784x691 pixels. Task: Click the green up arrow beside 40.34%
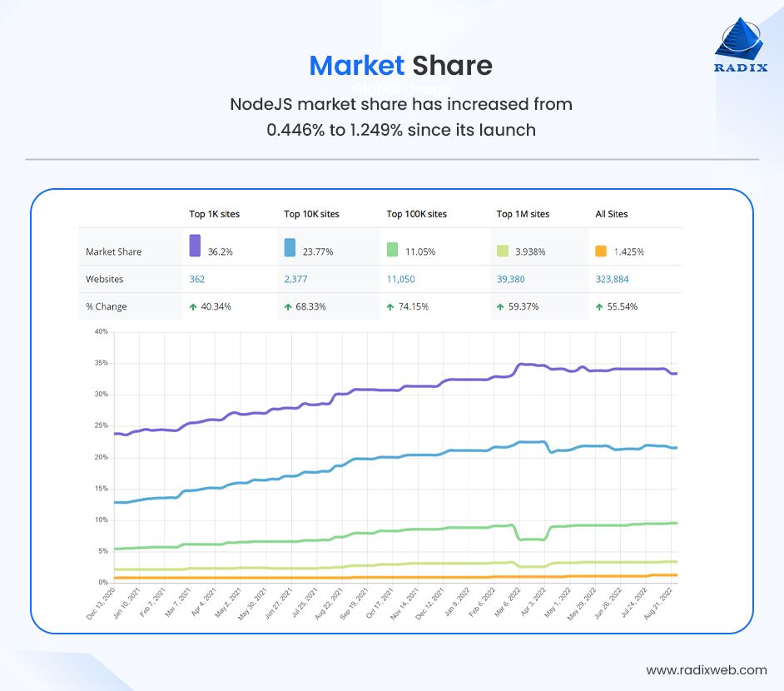[193, 306]
